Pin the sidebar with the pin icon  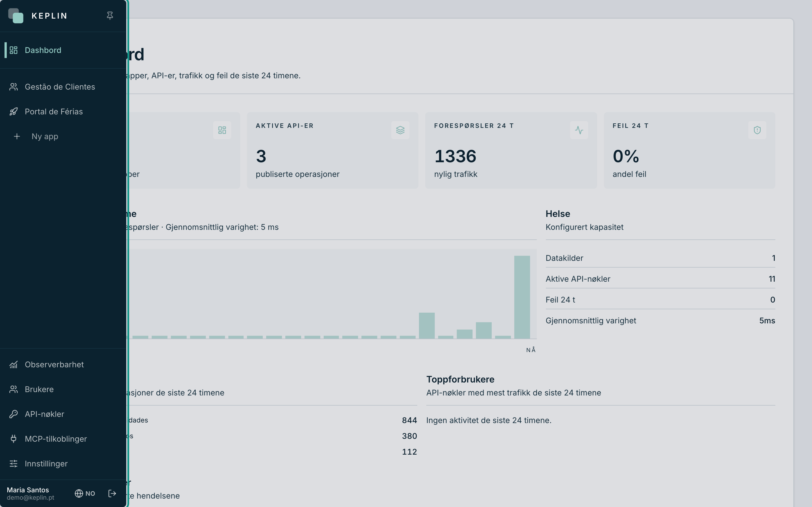pyautogui.click(x=110, y=16)
